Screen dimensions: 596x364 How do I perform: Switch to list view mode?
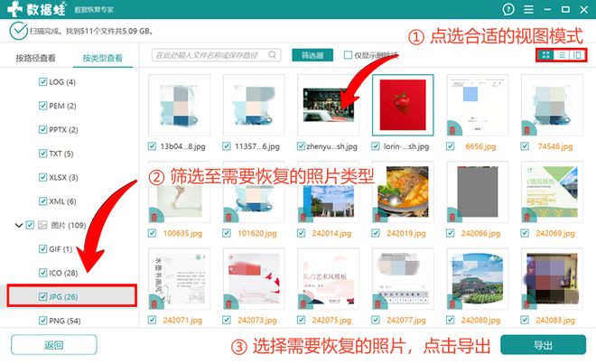tap(562, 55)
